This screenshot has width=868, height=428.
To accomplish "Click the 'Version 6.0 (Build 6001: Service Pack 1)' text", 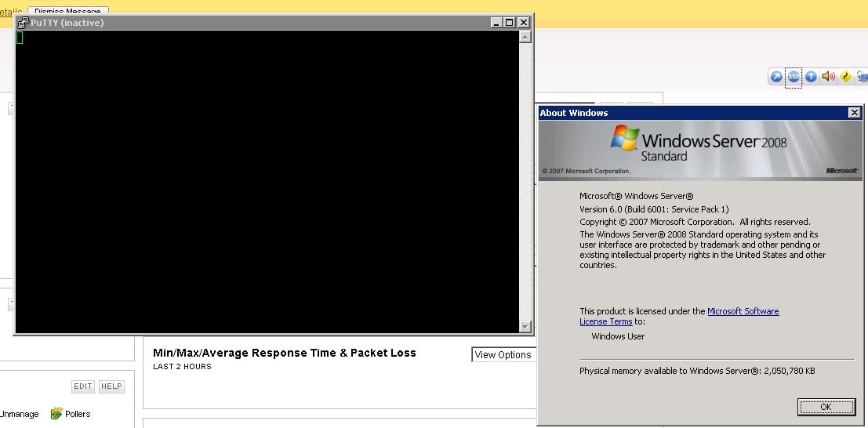I will 654,209.
